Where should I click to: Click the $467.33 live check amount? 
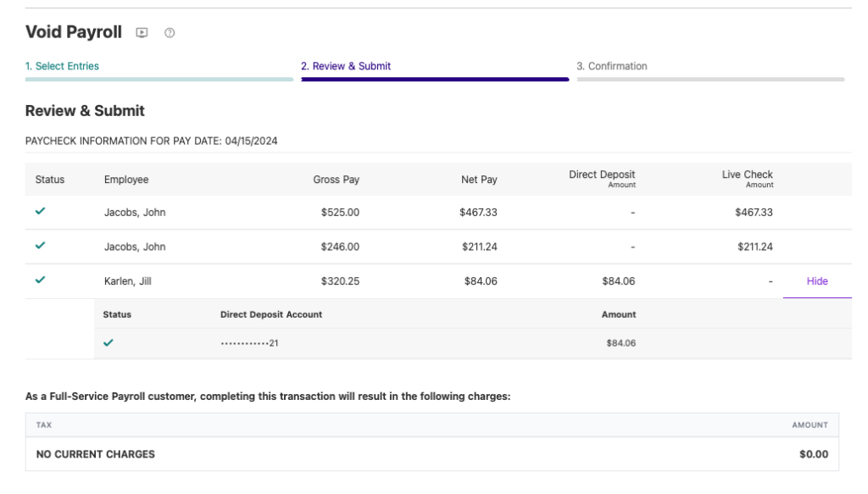(x=754, y=213)
